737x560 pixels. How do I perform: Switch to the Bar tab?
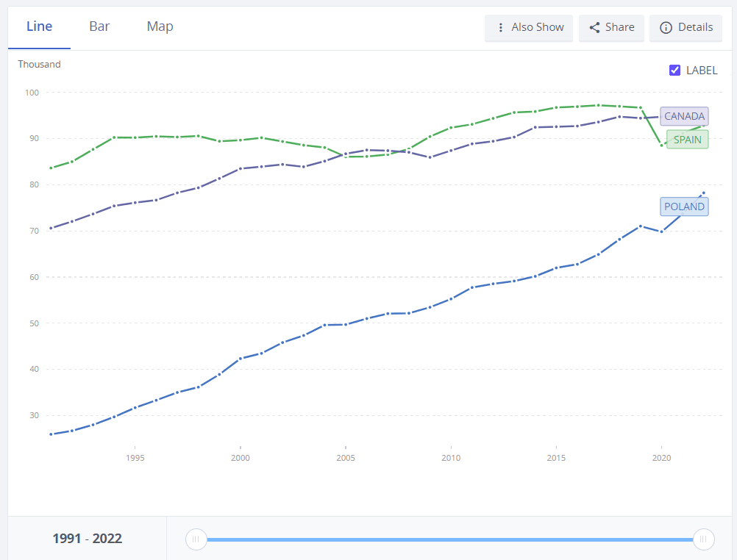coord(99,26)
